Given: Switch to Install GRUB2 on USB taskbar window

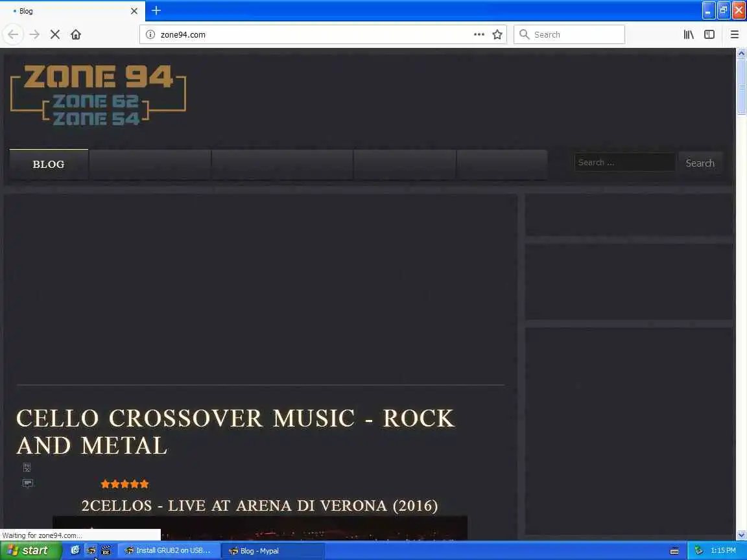Looking at the screenshot, I should tap(169, 550).
